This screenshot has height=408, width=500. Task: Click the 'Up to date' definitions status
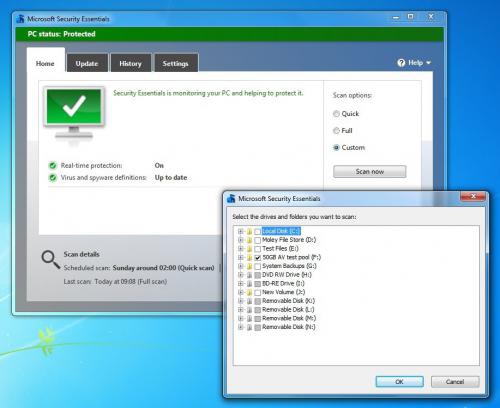(x=171, y=178)
